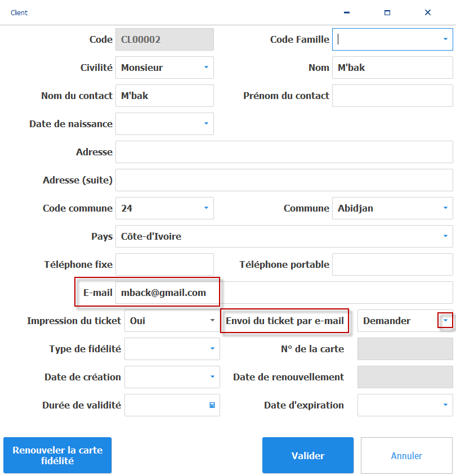Click the greyed Code field CL00002
Viewport: 456px width, 476px height.
[x=164, y=39]
